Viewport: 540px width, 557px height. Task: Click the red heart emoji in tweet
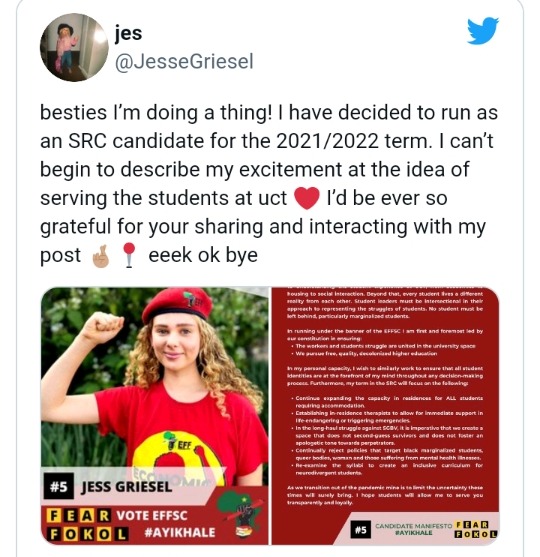[x=307, y=199]
